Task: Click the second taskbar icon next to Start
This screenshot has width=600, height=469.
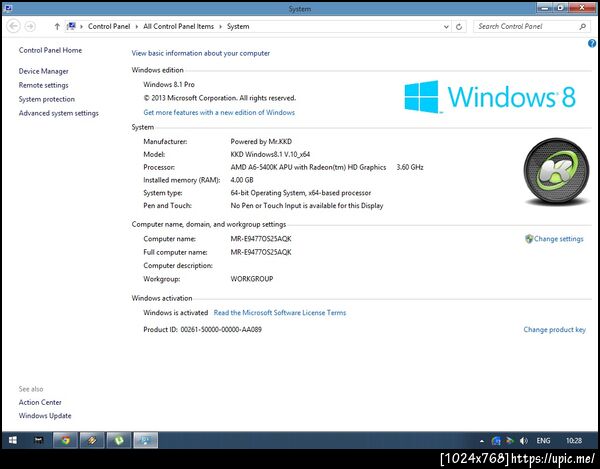Action: [x=38, y=440]
